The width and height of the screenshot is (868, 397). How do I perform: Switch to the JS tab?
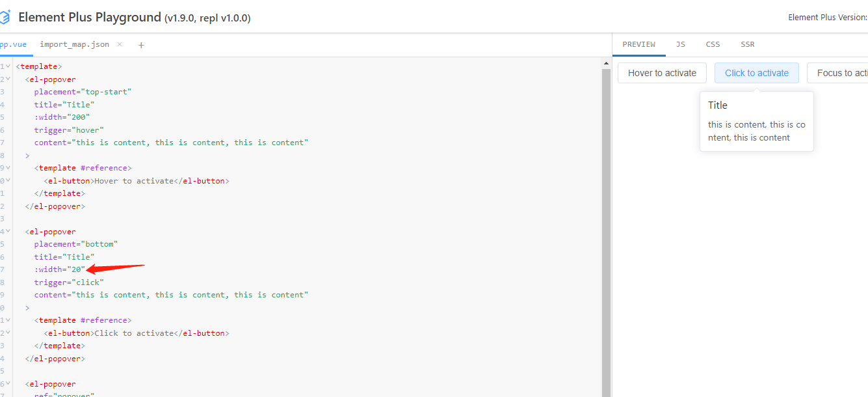[681, 44]
